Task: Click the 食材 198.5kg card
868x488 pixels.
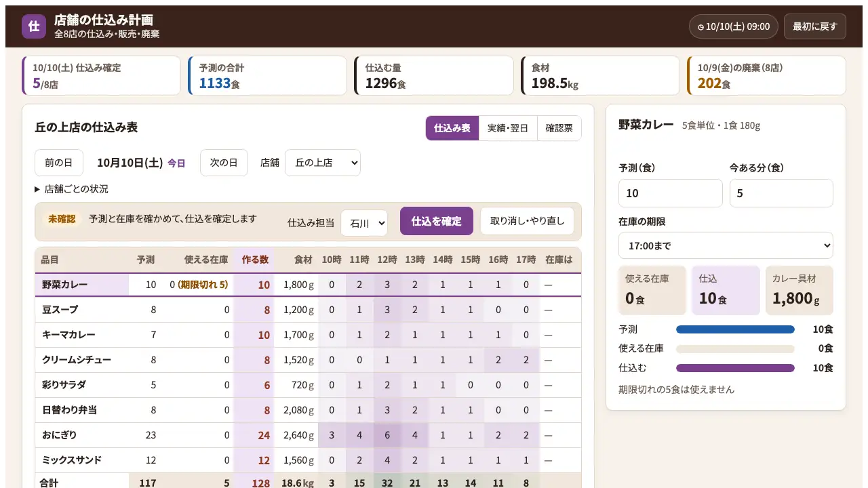Action: (x=600, y=75)
